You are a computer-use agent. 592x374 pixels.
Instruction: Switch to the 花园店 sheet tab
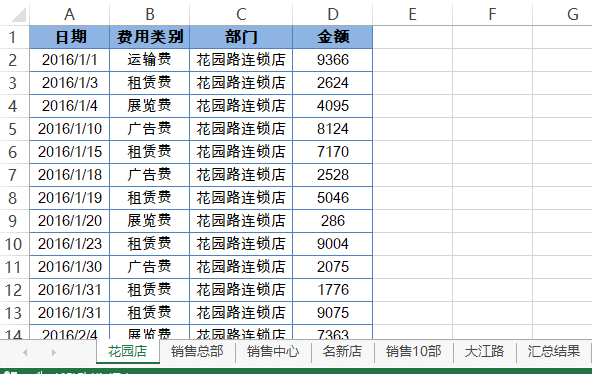(128, 352)
